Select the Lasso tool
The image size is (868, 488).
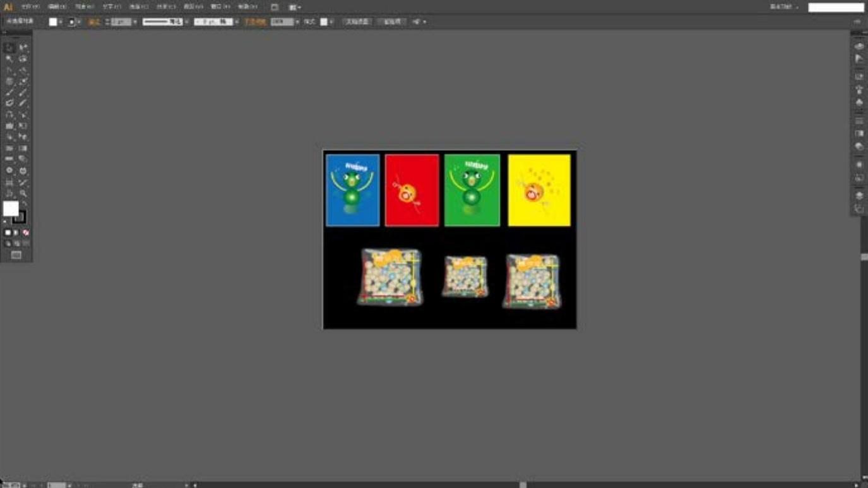[23, 59]
